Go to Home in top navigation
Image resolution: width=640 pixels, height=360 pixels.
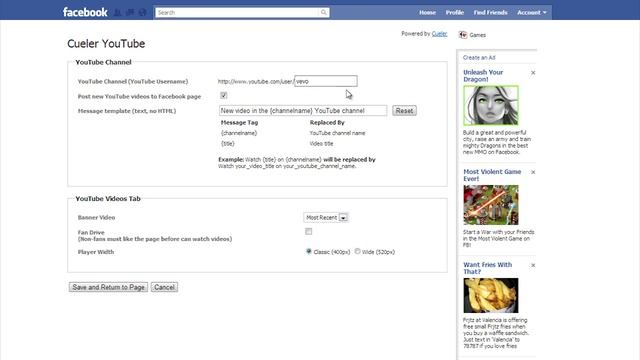(427, 13)
